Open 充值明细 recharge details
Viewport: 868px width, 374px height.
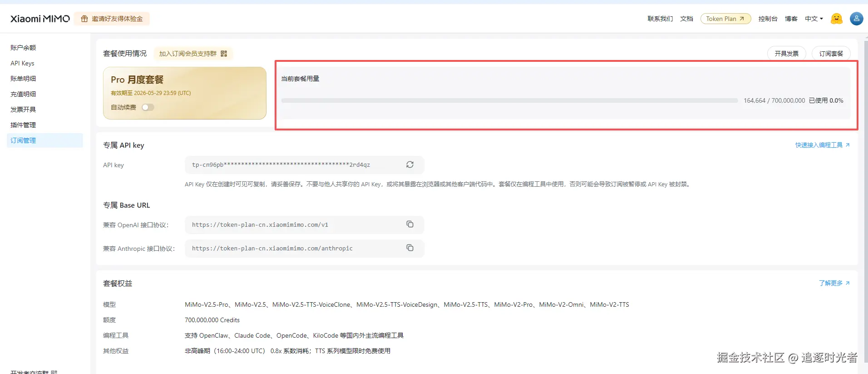click(x=23, y=94)
